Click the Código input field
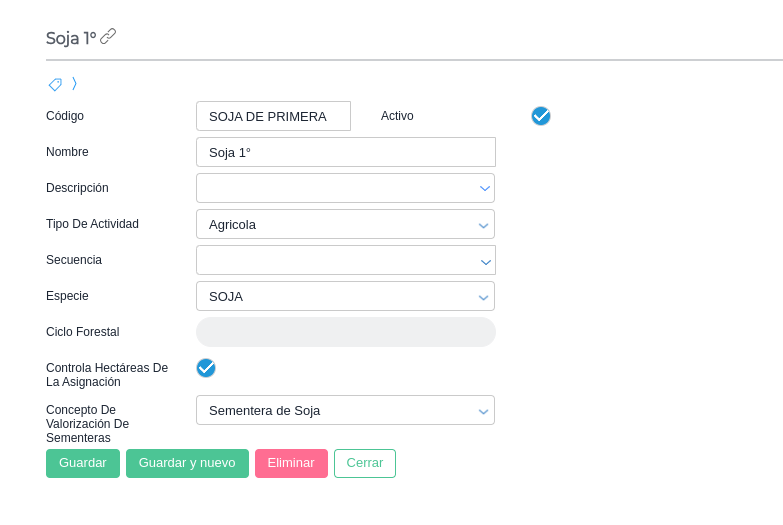783x525 pixels. (273, 116)
